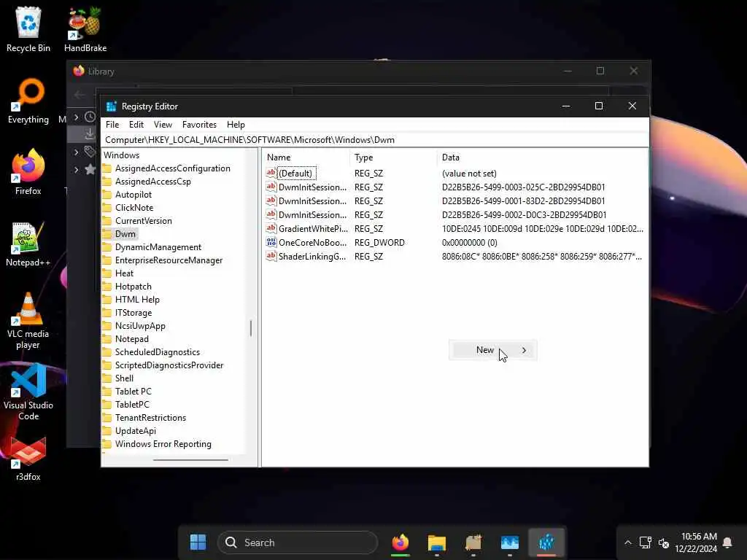The height and width of the screenshot is (560, 747).
Task: Click the History clock icon in Library window
Action: point(90,117)
